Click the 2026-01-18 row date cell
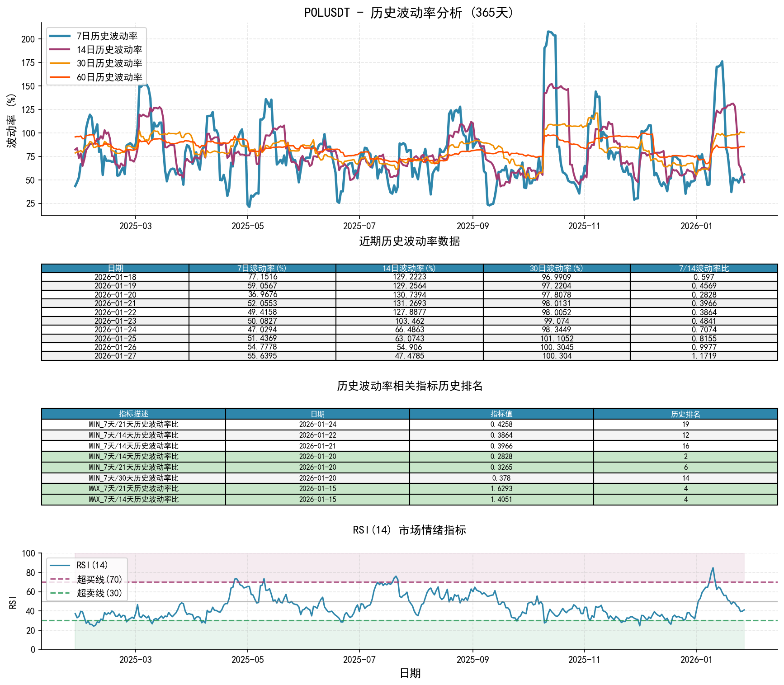Image resolution: width=784 pixels, height=685 pixels. tap(115, 277)
